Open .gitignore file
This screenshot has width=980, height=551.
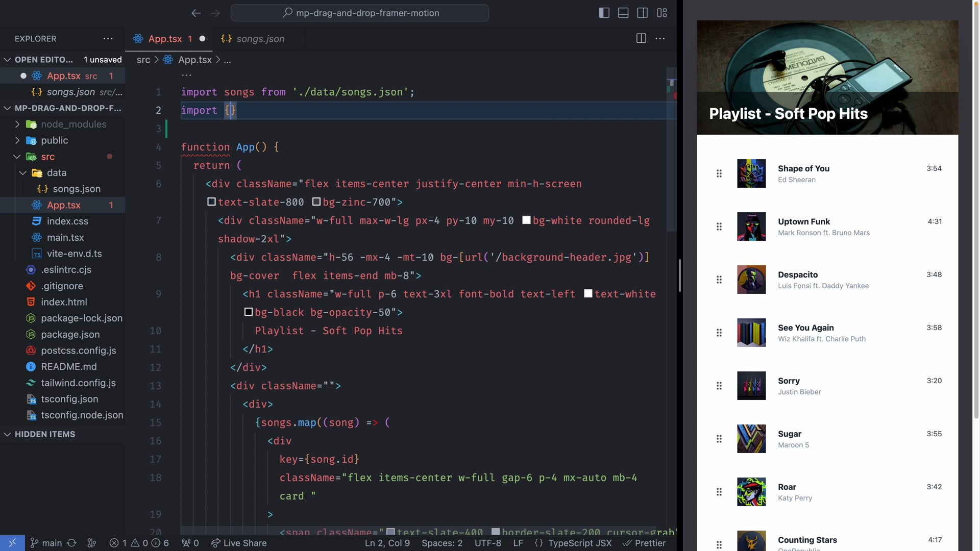(x=62, y=286)
